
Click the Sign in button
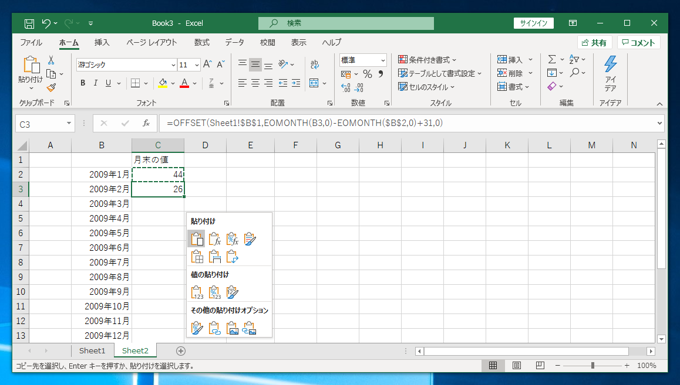pos(534,23)
